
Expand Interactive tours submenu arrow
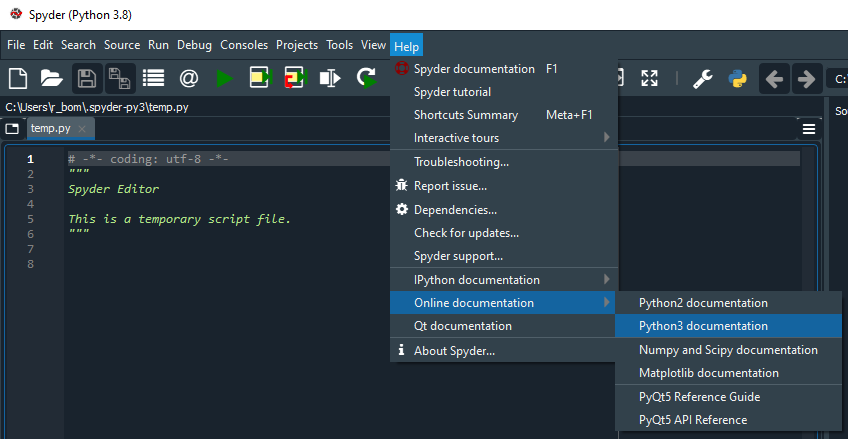pos(607,137)
